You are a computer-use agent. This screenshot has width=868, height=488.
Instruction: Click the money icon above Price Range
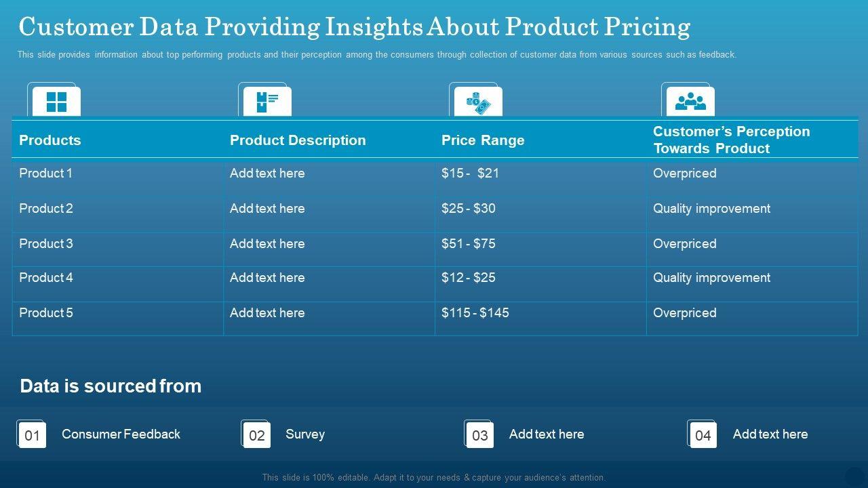point(478,102)
